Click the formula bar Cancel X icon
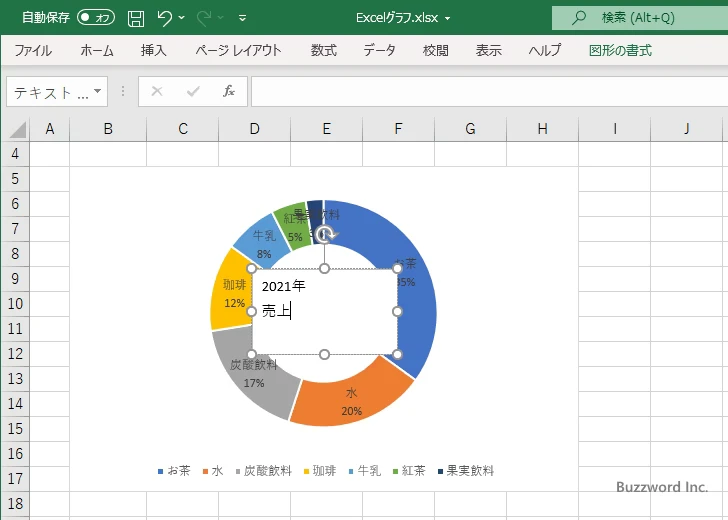 point(157,91)
